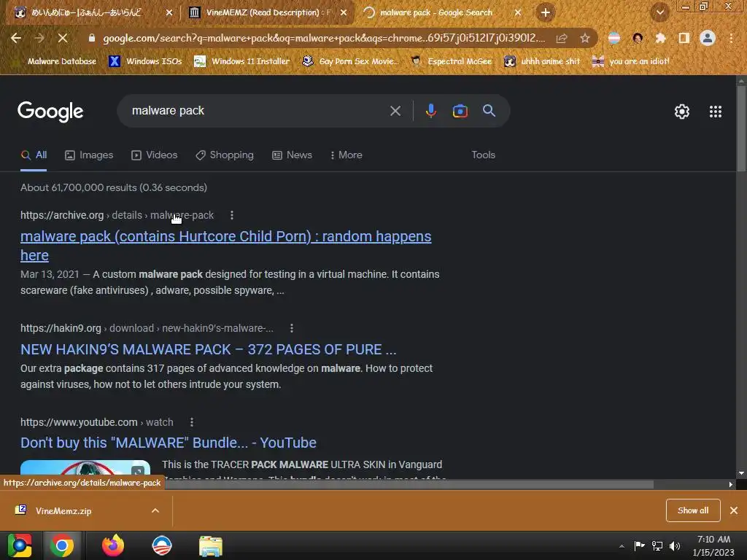Open the extensions puzzle icon
The width and height of the screenshot is (747, 560).
click(x=660, y=38)
